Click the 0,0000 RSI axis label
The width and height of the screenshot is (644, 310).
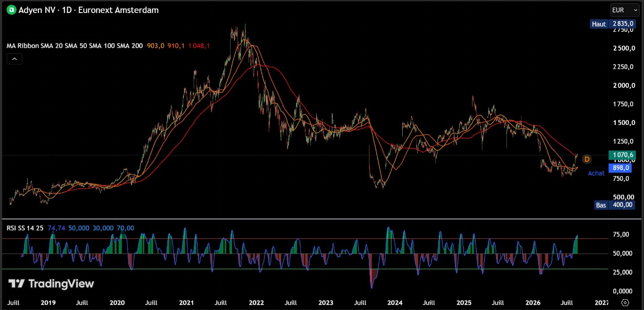[x=622, y=291]
